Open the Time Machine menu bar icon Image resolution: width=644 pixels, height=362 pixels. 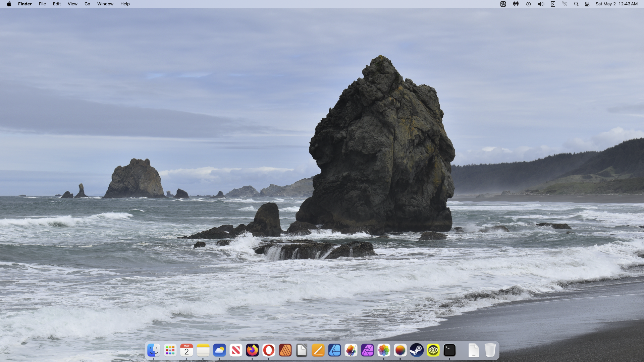(x=528, y=4)
